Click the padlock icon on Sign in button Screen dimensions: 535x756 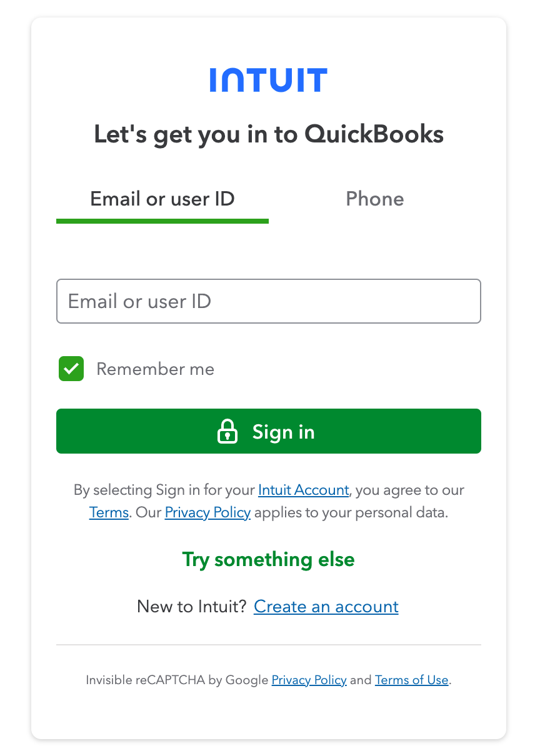click(x=227, y=432)
